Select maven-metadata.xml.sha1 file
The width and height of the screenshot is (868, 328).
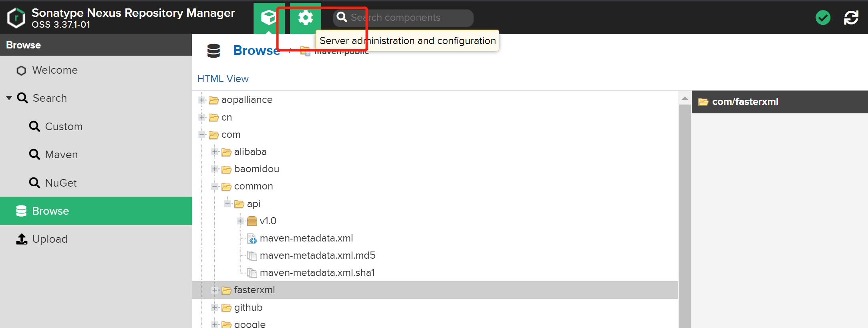pos(435,273)
